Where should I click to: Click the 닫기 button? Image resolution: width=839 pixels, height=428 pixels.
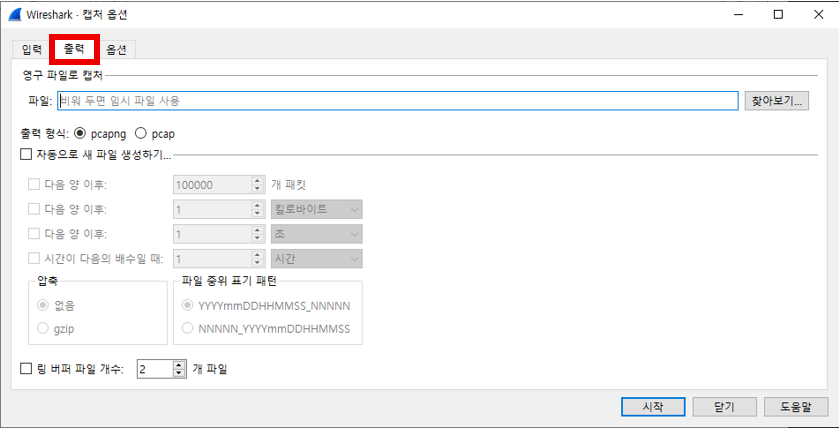click(x=725, y=407)
